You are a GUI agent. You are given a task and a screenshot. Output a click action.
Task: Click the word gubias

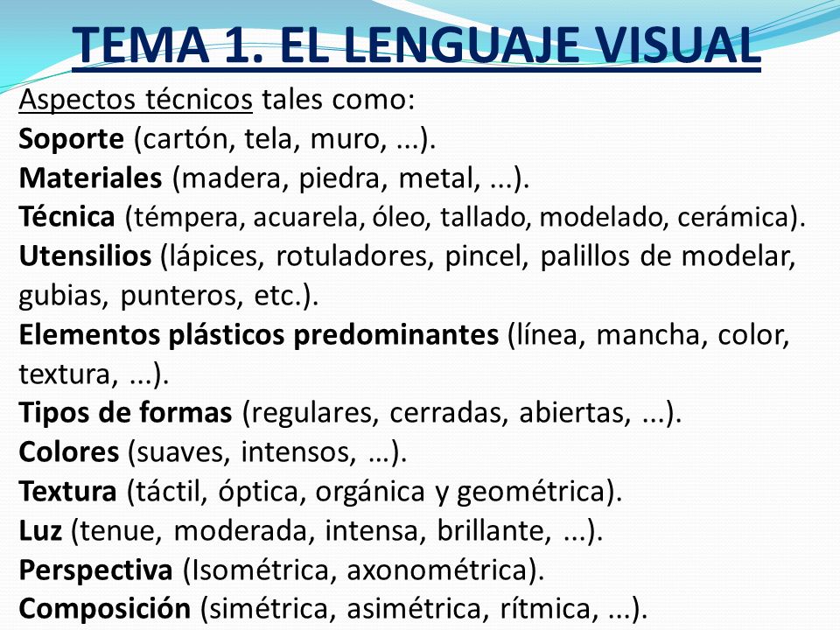tap(60, 297)
